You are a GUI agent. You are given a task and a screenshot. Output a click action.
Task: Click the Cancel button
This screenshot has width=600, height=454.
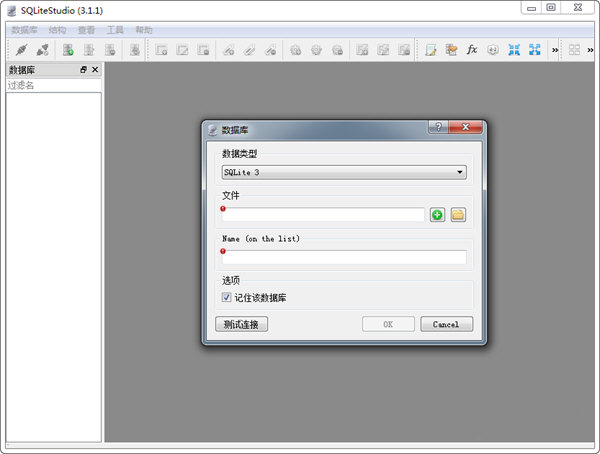(x=446, y=324)
